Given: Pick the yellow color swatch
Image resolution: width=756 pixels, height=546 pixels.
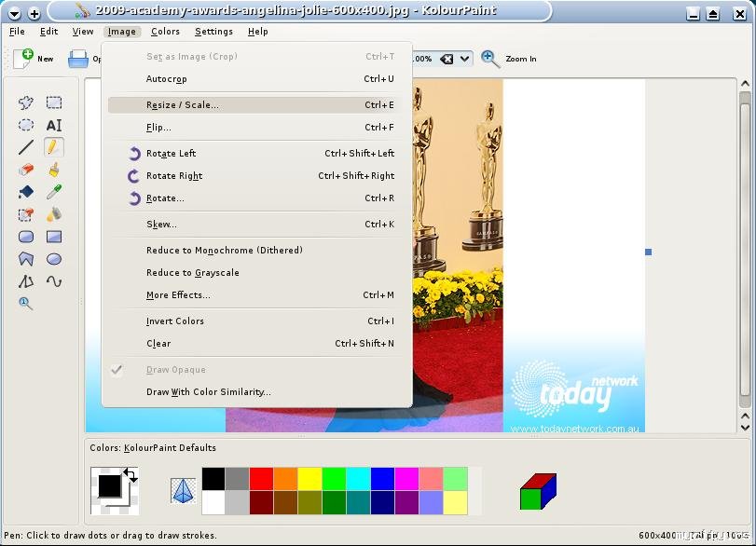Looking at the screenshot, I should pyautogui.click(x=310, y=479).
